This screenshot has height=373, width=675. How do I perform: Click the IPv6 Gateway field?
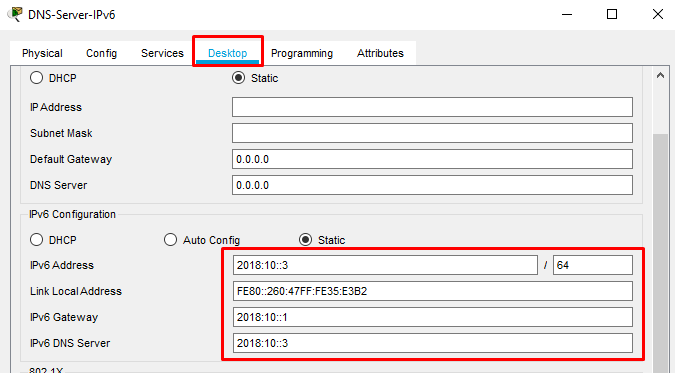pos(433,317)
